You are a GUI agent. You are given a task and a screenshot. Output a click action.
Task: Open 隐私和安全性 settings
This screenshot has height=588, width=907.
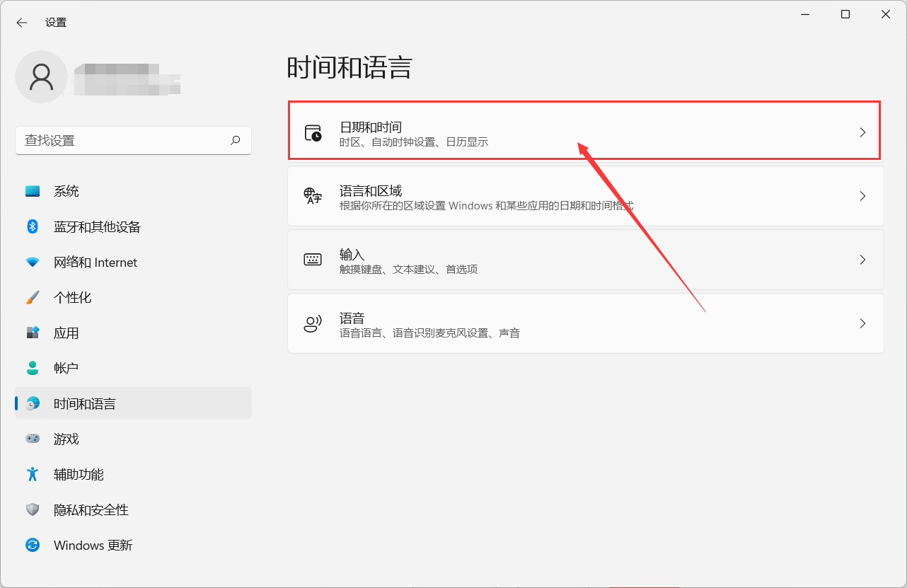[133, 509]
